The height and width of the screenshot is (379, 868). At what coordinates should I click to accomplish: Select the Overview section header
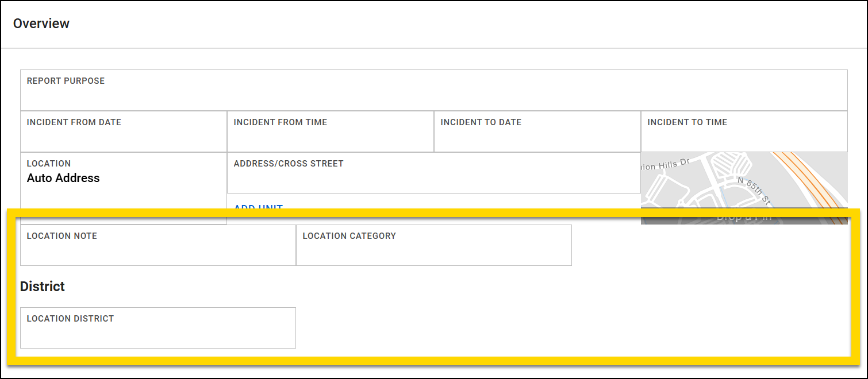coord(41,24)
